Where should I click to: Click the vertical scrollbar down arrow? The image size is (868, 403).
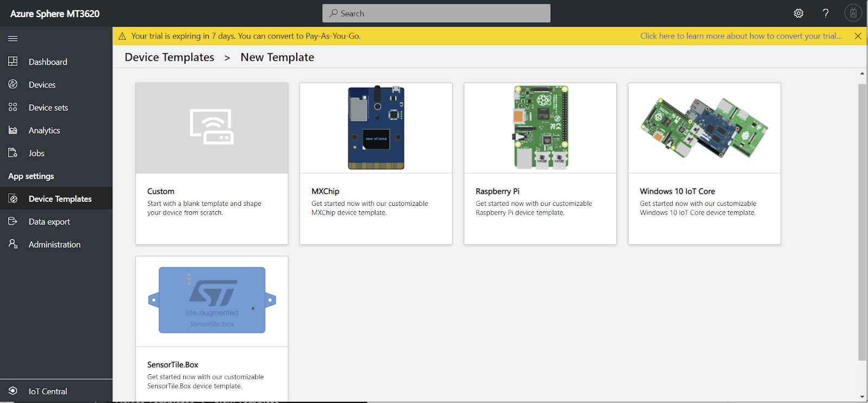[x=862, y=397]
